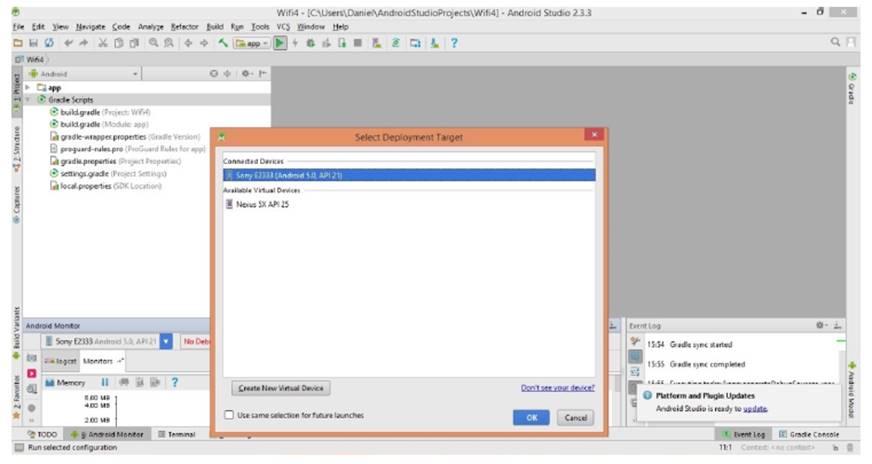The height and width of the screenshot is (464, 872).
Task: Click the Save All disk icon
Action: (33, 43)
